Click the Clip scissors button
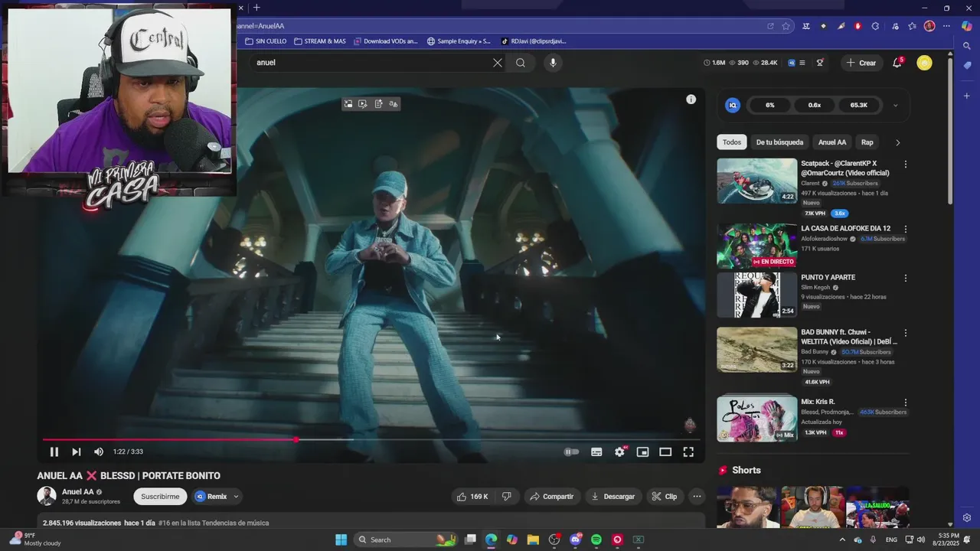Image resolution: width=980 pixels, height=551 pixels. coord(665,497)
